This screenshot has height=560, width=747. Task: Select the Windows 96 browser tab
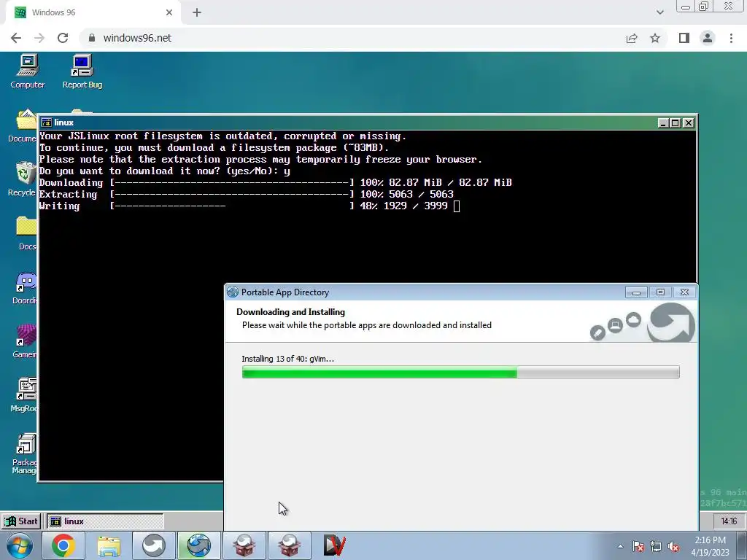(93, 12)
